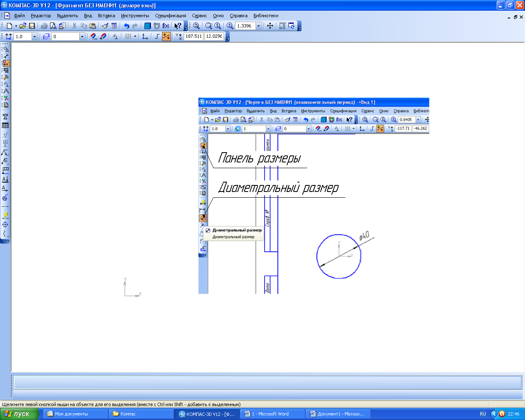Expand the current state toolbar options chevron
Viewport: 525px width, 420px height.
point(227,38)
